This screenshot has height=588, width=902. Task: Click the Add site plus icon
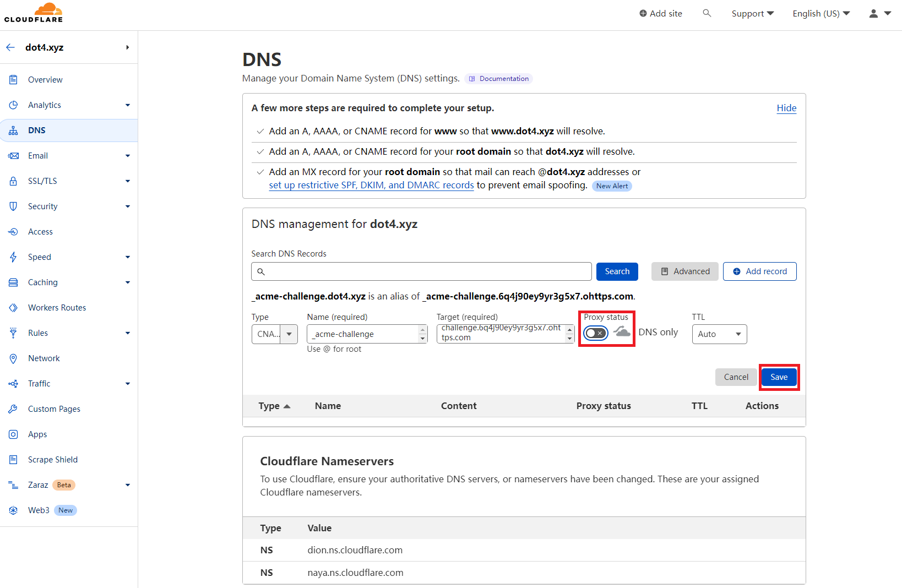pos(643,13)
